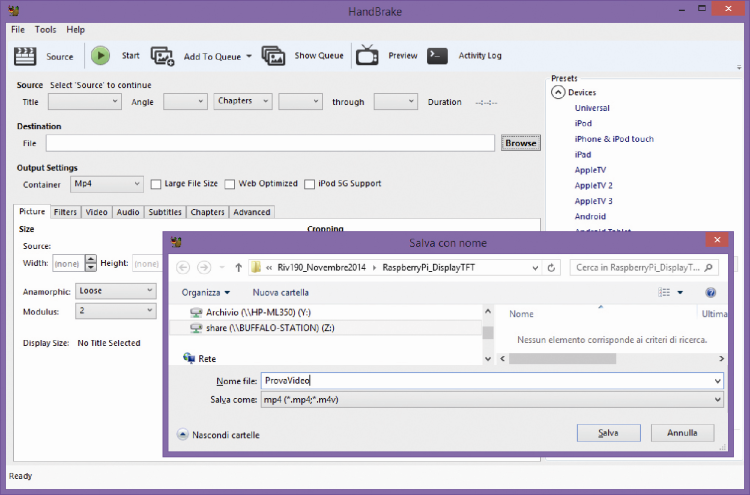This screenshot has height=495, width=750.
Task: Click the green Start play icon
Action: 100,55
